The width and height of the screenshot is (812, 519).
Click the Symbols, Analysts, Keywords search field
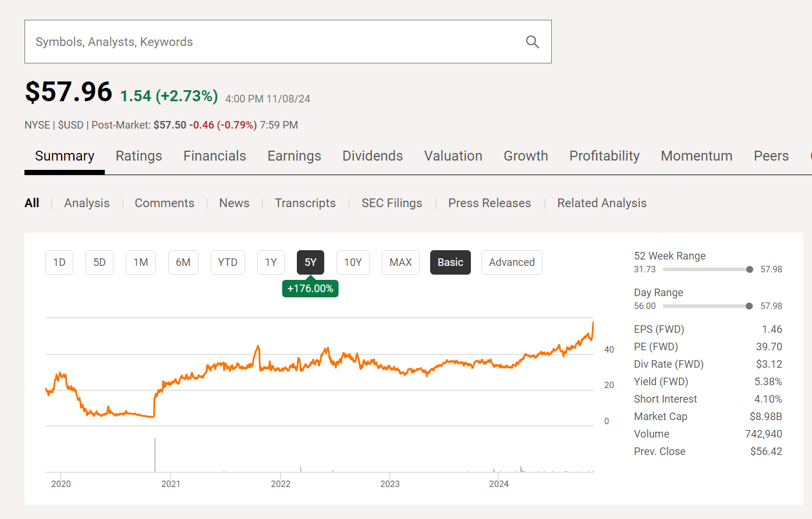coord(233,41)
